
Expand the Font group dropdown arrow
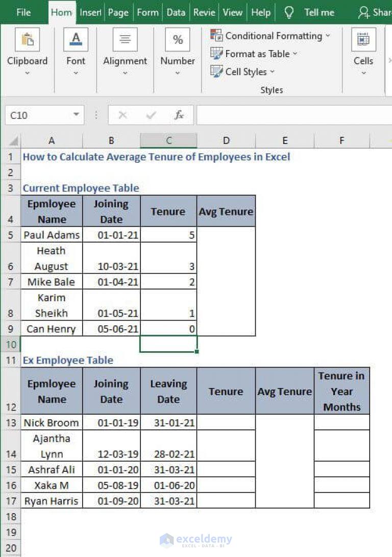[76, 73]
